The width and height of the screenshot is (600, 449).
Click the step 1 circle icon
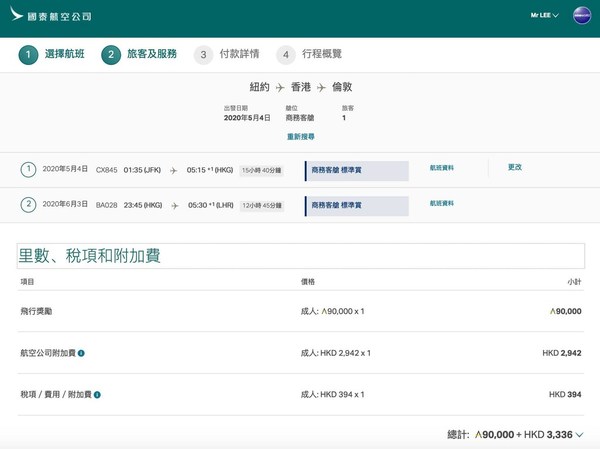point(28,55)
